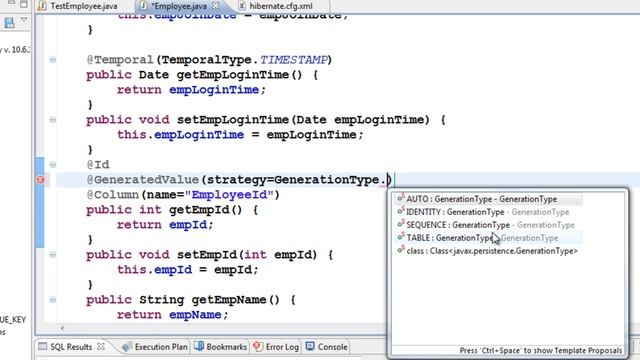Click 'return empName;' statement
The image size is (640, 360).
(x=173, y=315)
